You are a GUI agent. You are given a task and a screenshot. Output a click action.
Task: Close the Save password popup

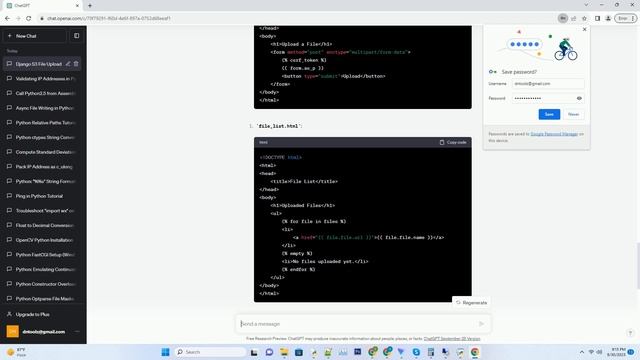584,29
